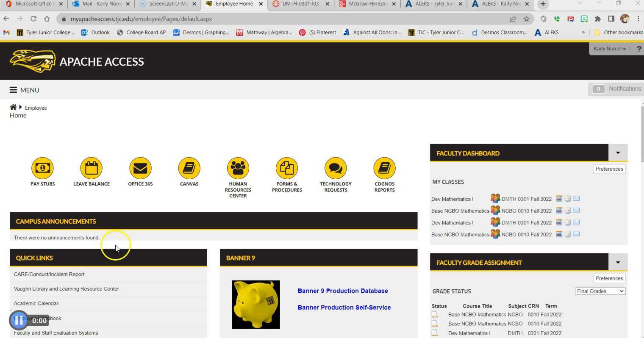Open the Office extension icon in the toolbar
The height and width of the screenshot is (338, 644).
(544, 19)
